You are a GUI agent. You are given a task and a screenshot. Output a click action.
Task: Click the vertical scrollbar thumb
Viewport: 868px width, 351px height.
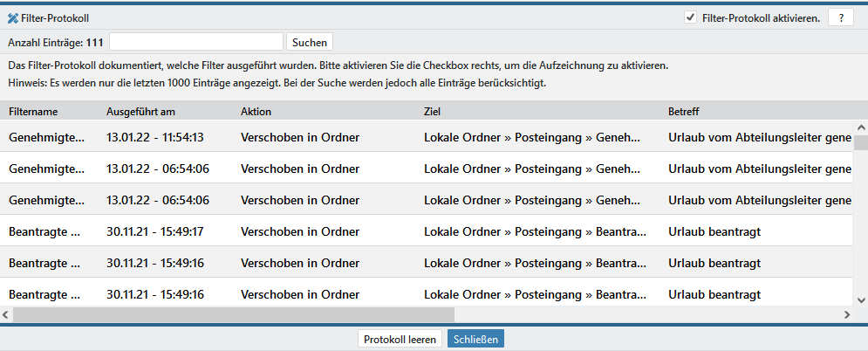(860, 144)
